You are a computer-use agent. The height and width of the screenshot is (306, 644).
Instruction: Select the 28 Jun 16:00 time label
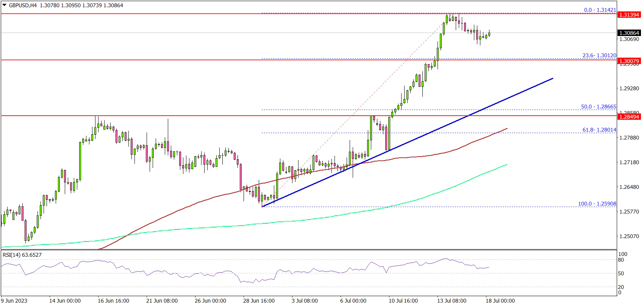(x=259, y=301)
